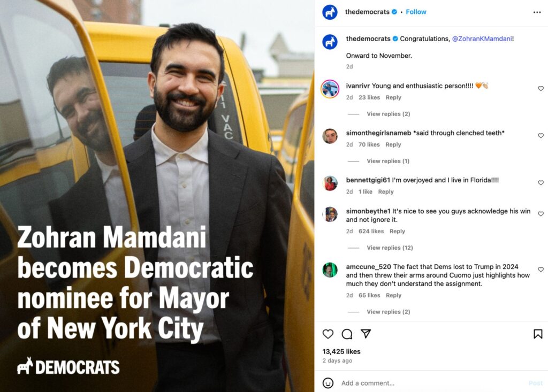Open simonthegirlsnameb's profile picture

(x=330, y=136)
